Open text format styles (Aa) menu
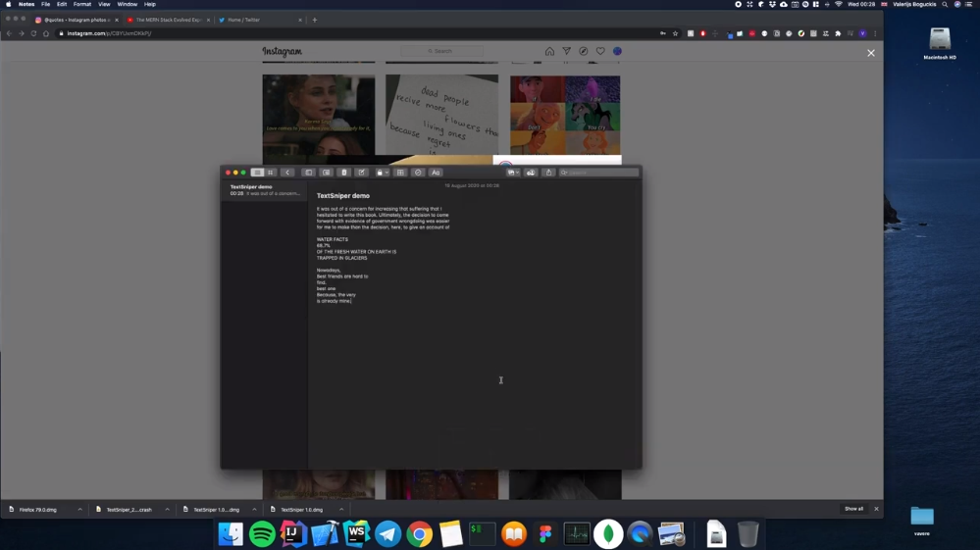980x550 pixels. point(436,173)
